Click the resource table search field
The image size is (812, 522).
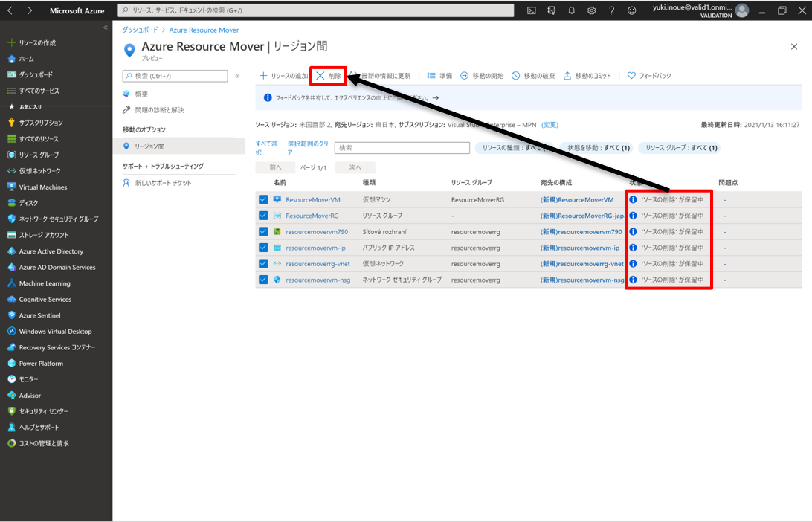402,147
